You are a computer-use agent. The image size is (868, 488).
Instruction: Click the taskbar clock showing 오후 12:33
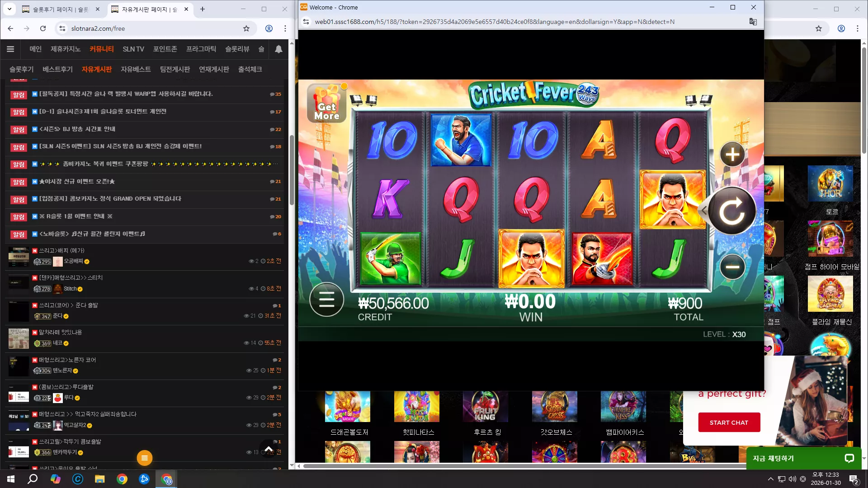click(826, 479)
